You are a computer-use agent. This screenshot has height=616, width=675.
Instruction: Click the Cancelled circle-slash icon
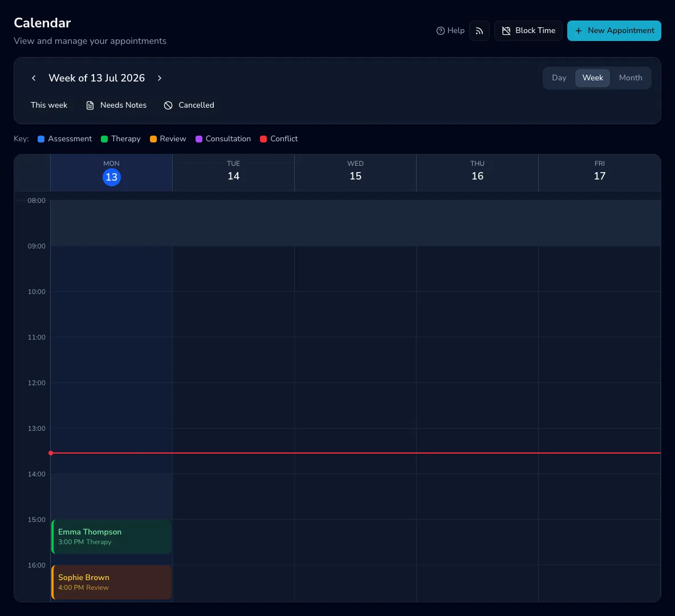(168, 105)
